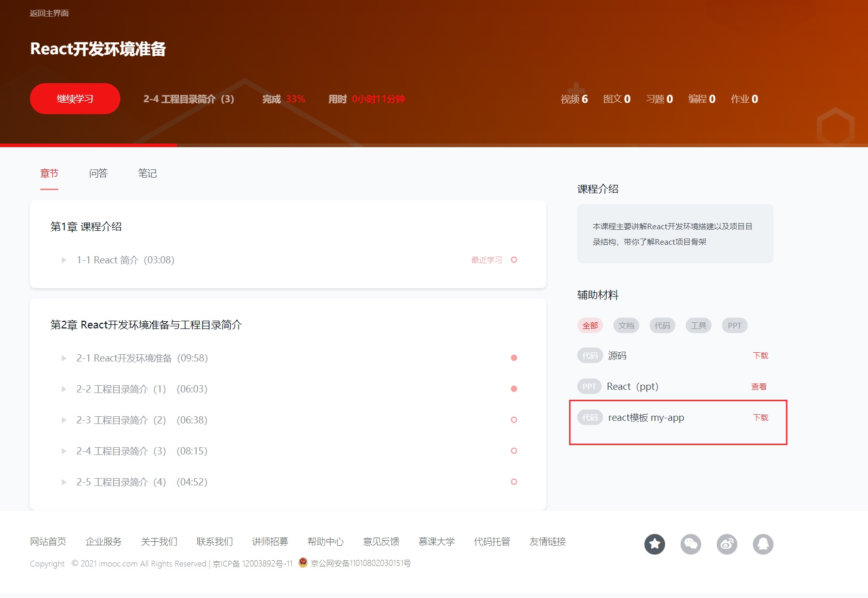868x598 pixels.
Task: Filter materials by 代码
Action: [662, 325]
